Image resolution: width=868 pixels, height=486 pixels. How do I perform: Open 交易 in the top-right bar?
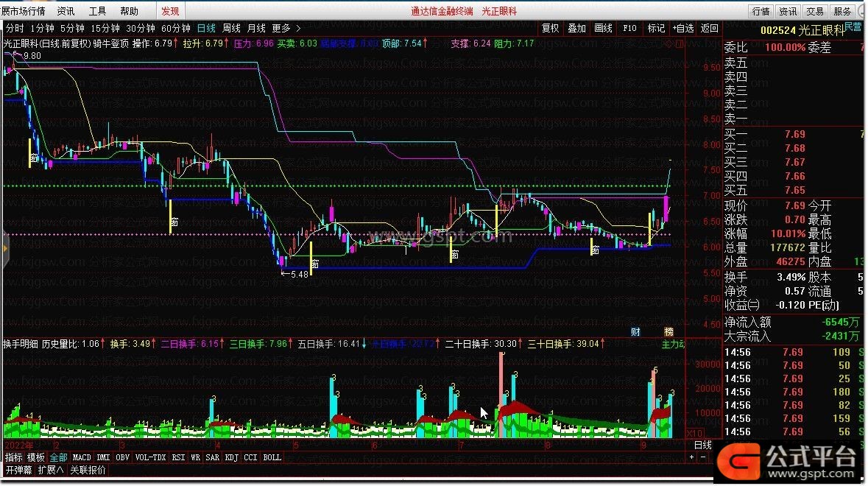tap(815, 11)
